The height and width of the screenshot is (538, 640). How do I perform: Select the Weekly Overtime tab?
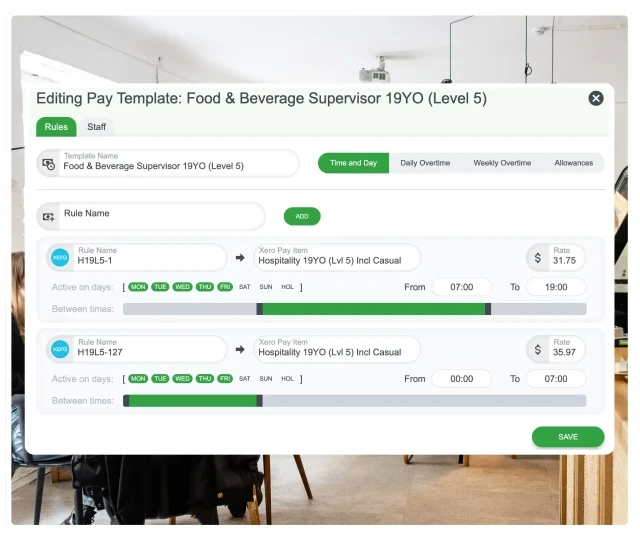click(502, 163)
